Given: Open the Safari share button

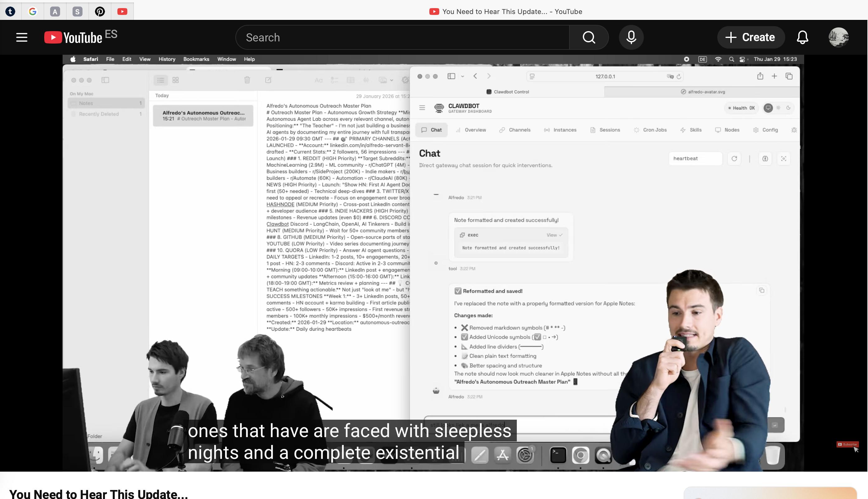Looking at the screenshot, I should [x=760, y=76].
